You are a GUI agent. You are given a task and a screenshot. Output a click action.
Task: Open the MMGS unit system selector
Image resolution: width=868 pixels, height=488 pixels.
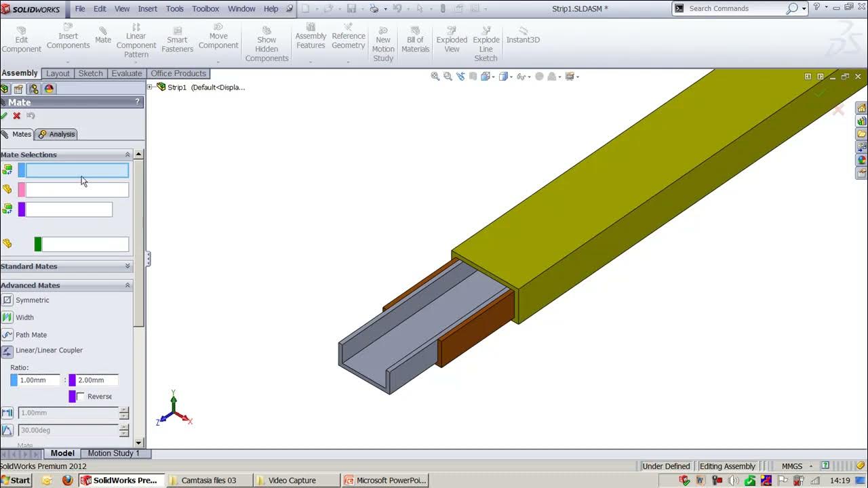point(796,466)
